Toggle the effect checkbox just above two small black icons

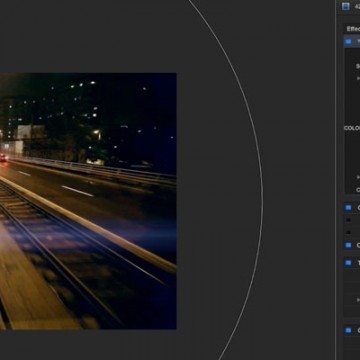tap(348, 208)
